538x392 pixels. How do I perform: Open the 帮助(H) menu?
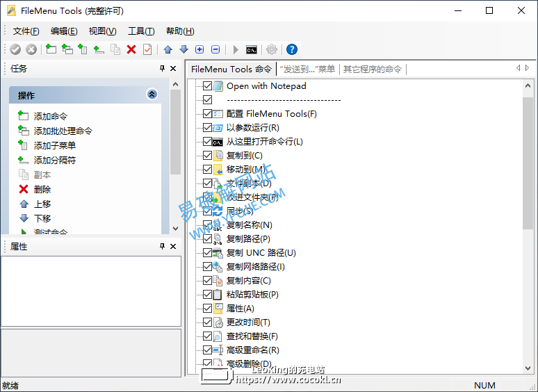[180, 31]
